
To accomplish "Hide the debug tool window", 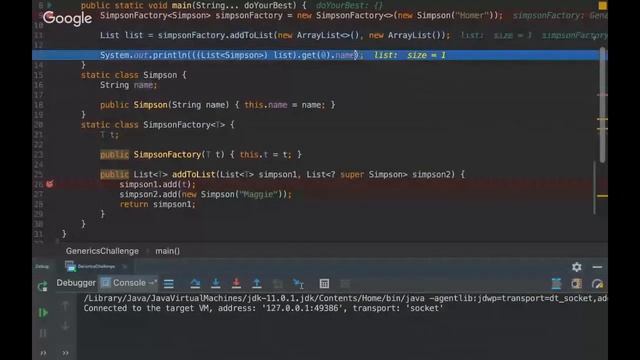I will (597, 267).
